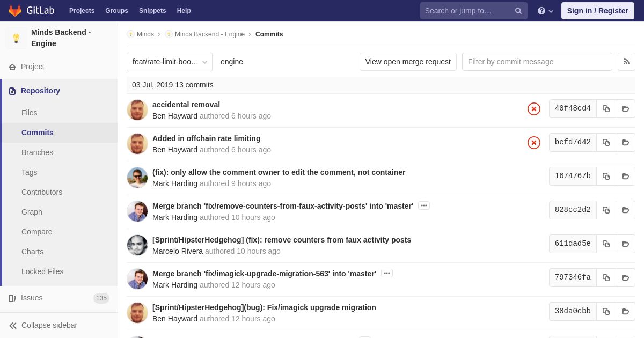Browse files at commit 40f48cd4

[625, 108]
